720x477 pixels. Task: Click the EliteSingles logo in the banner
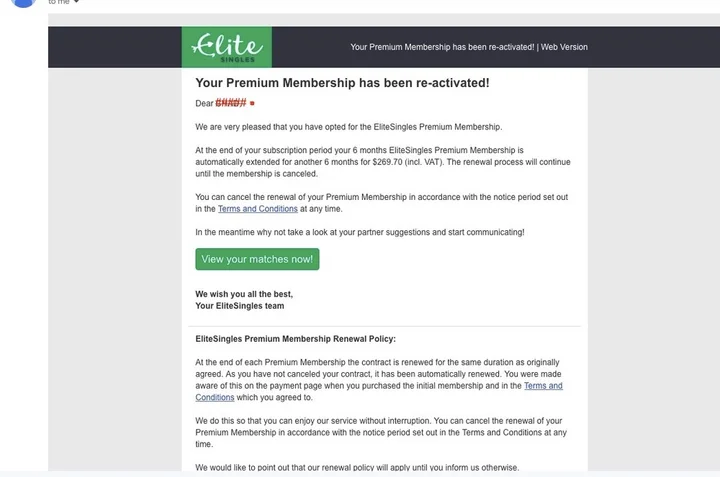click(226, 47)
